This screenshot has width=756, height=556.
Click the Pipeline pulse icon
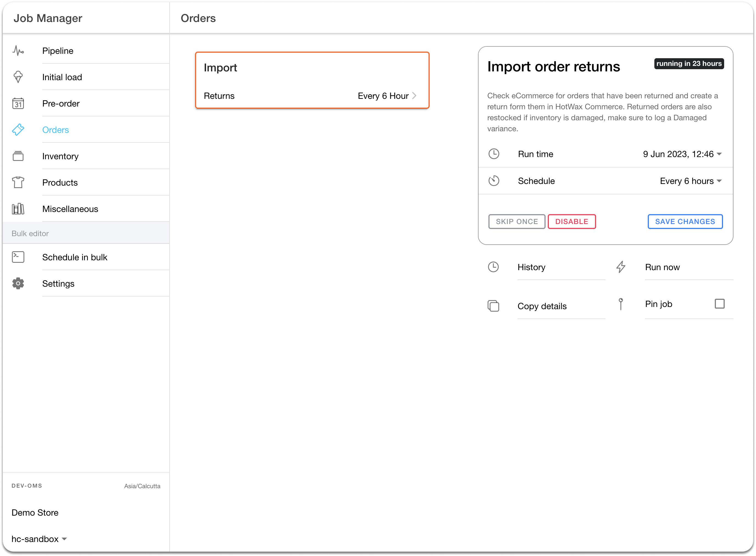[x=18, y=51]
